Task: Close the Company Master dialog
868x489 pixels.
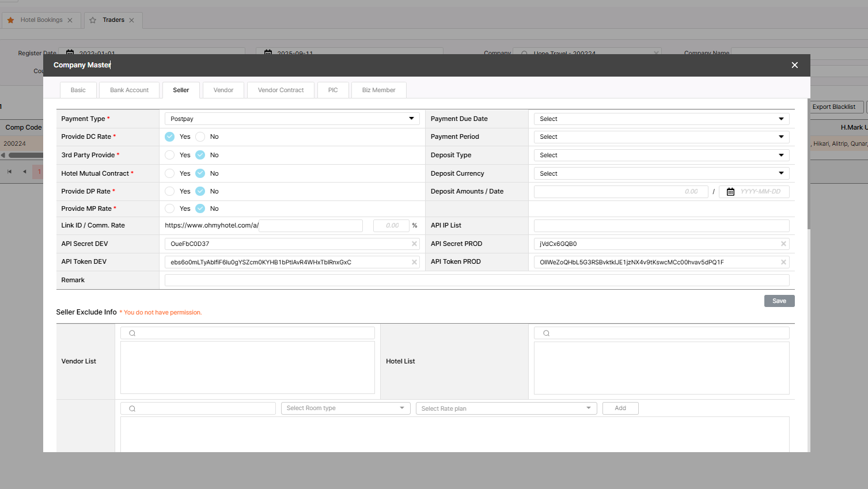Action: [794, 65]
